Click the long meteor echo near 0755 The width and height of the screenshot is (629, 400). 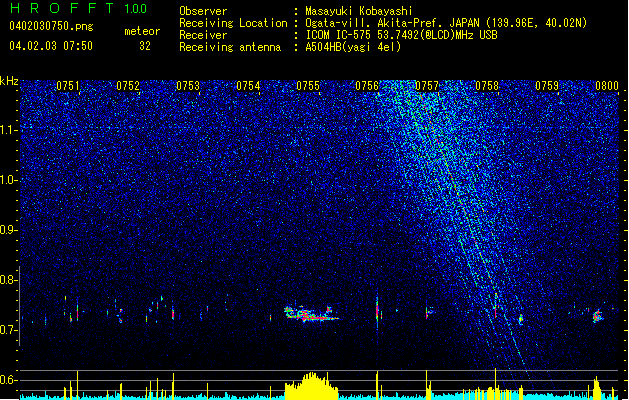(x=311, y=313)
